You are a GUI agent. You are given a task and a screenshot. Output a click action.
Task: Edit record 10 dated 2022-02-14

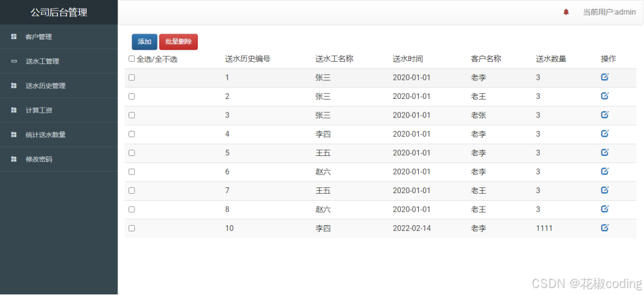[x=604, y=228]
